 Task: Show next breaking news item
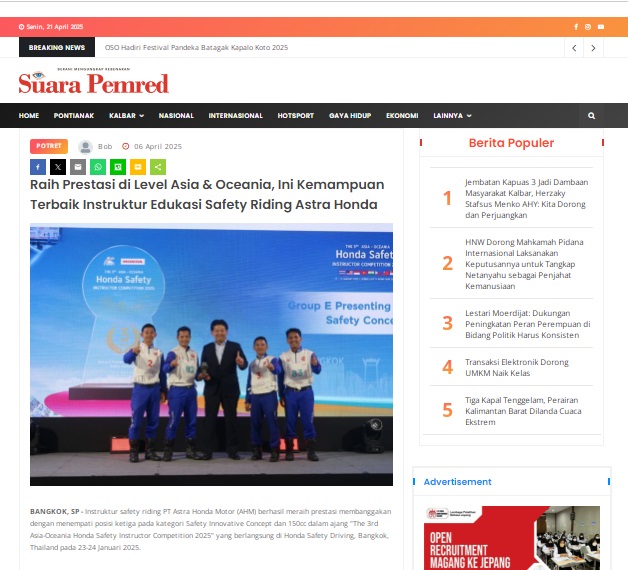593,48
